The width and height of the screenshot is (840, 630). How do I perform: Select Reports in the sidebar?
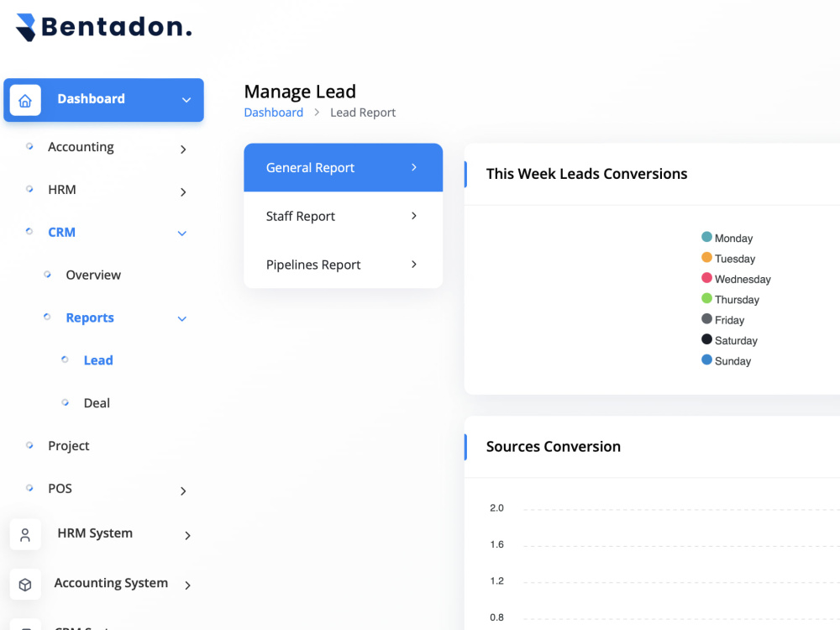pyautogui.click(x=90, y=318)
